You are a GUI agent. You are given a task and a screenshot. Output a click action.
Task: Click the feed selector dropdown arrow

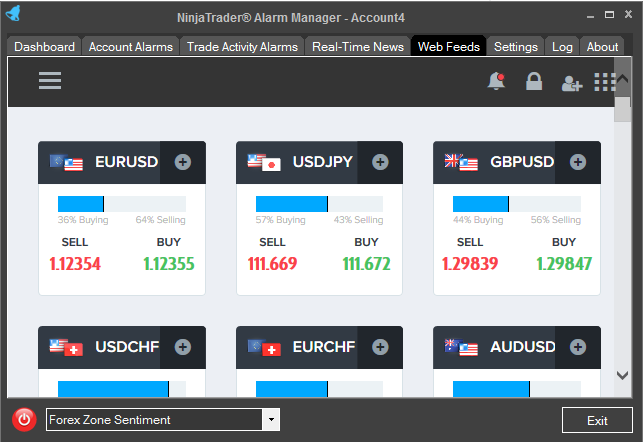271,419
